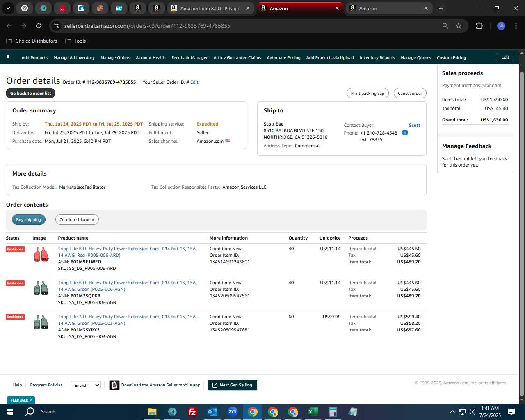The height and width of the screenshot is (420, 525).
Task: Open a new browser tab with plus icon
Action: point(441,8)
